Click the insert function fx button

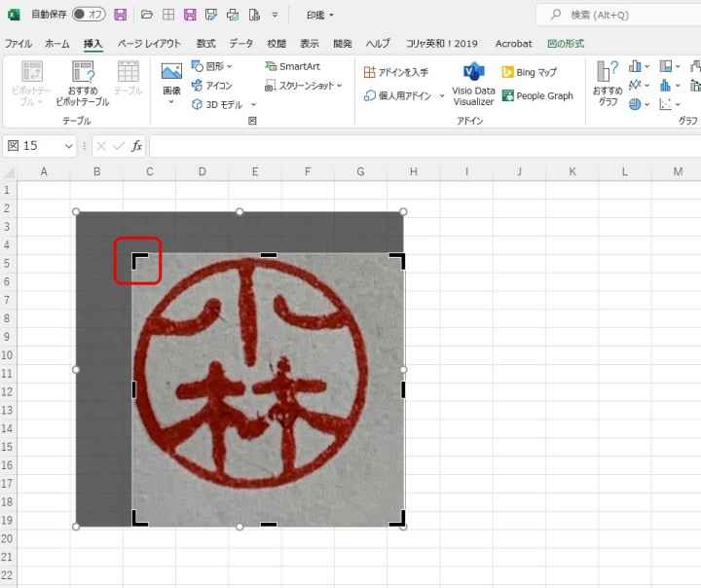136,146
